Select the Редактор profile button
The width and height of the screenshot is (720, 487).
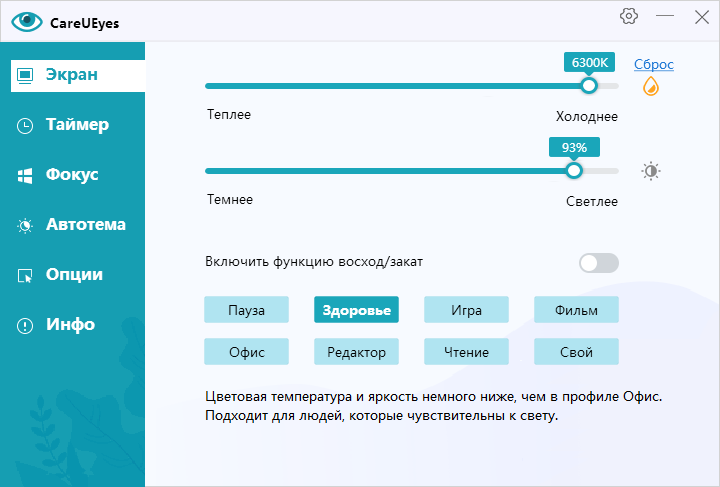pyautogui.click(x=356, y=352)
